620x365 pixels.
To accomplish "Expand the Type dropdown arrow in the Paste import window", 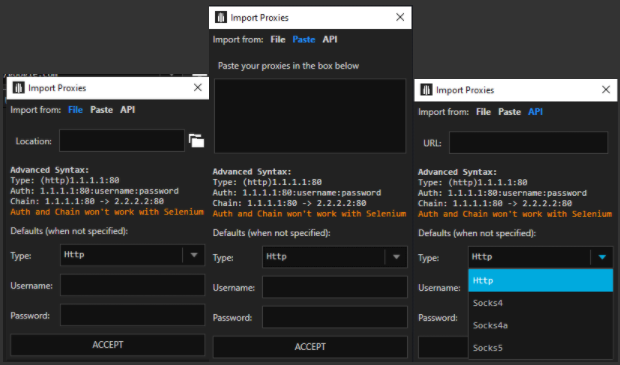I will click(x=396, y=257).
